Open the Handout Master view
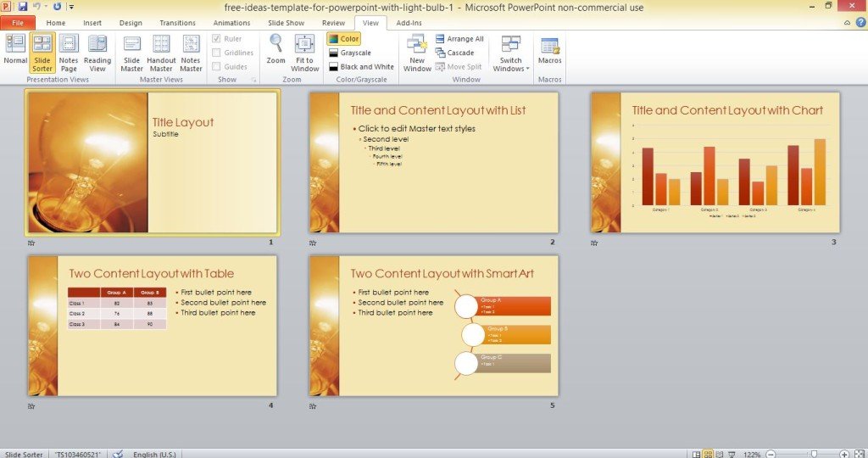This screenshot has width=868, height=458. tap(161, 53)
